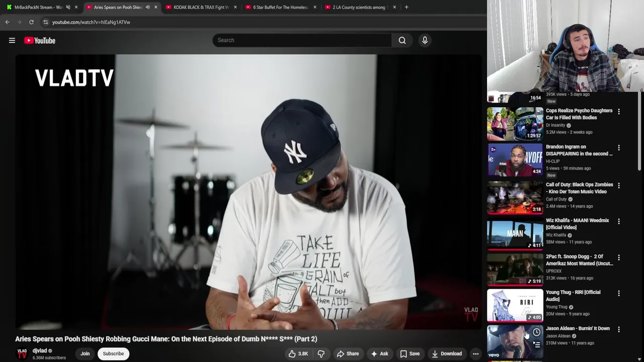Open options for Jason Aldean video
Screen dimensions: 644x362
coord(619,329)
